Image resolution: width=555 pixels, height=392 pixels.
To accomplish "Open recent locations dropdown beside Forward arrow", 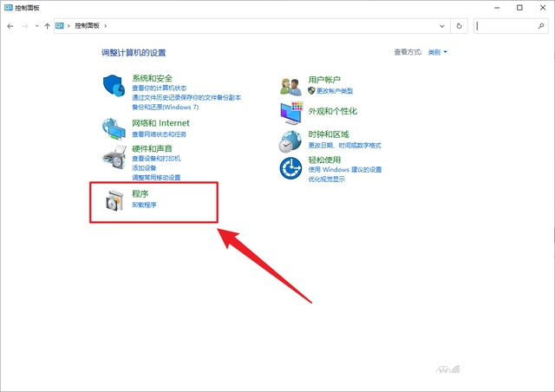I will tap(36, 26).
